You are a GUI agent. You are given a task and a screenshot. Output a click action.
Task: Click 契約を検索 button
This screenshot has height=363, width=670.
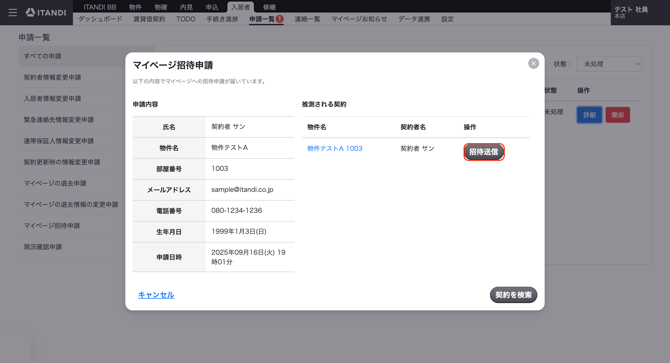513,295
